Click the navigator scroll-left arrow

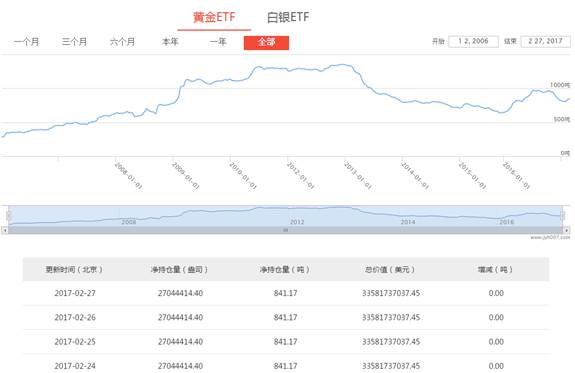click(x=5, y=230)
